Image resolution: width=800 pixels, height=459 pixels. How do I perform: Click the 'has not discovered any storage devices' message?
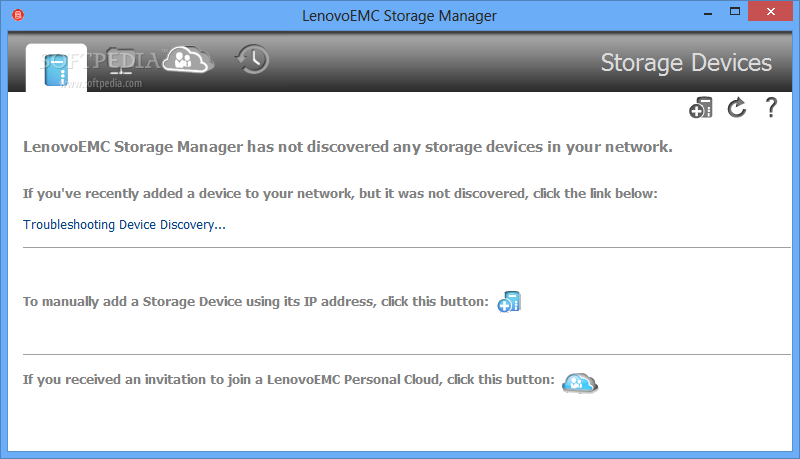click(347, 147)
